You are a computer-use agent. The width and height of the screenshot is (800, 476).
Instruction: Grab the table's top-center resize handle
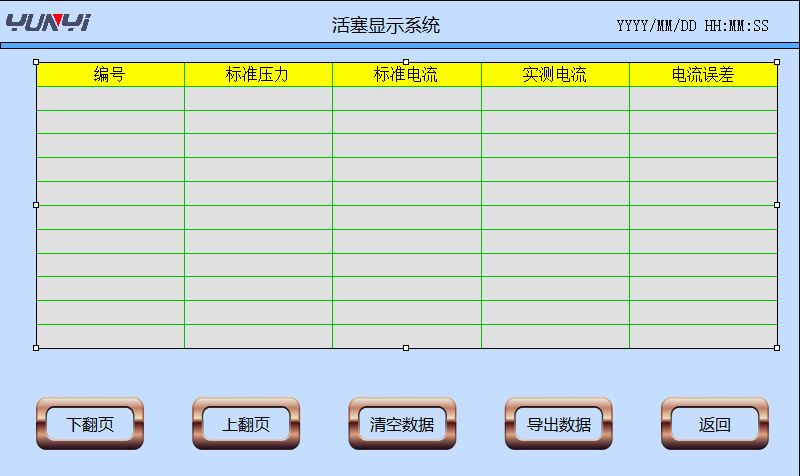pos(406,62)
